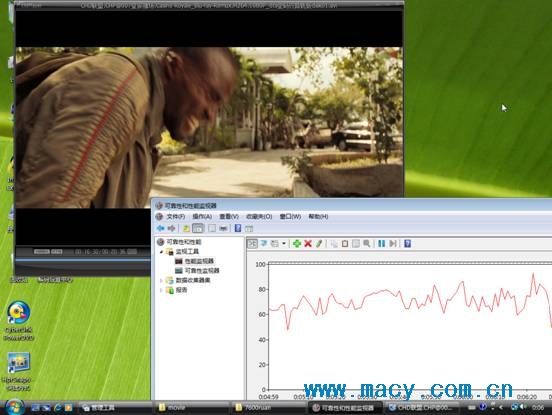Open blue help icon in graph toolbar
Image resolution: width=552 pixels, height=415 pixels.
pyautogui.click(x=407, y=244)
